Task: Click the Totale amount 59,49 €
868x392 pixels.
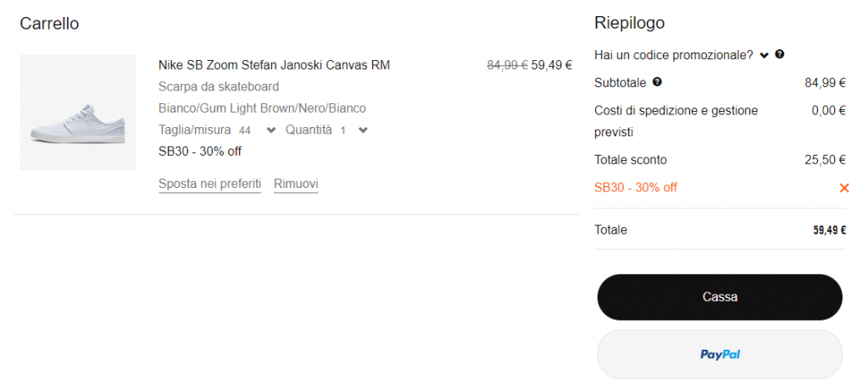Action: tap(829, 230)
